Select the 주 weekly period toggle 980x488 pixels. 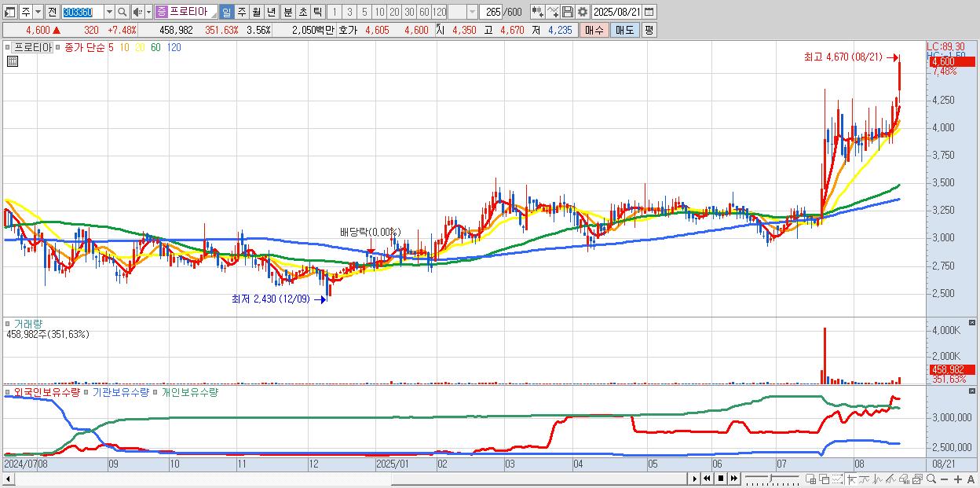coord(241,12)
